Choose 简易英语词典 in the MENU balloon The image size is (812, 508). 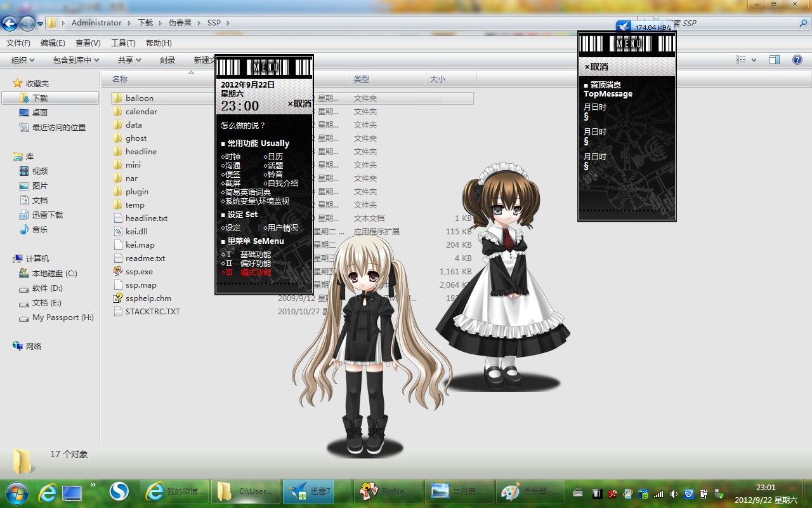click(x=246, y=192)
